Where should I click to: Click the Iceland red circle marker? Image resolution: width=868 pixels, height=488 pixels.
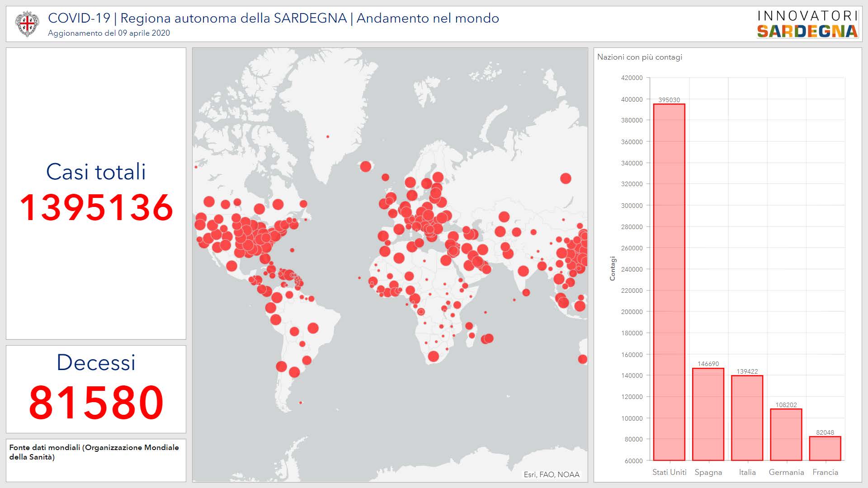click(366, 166)
